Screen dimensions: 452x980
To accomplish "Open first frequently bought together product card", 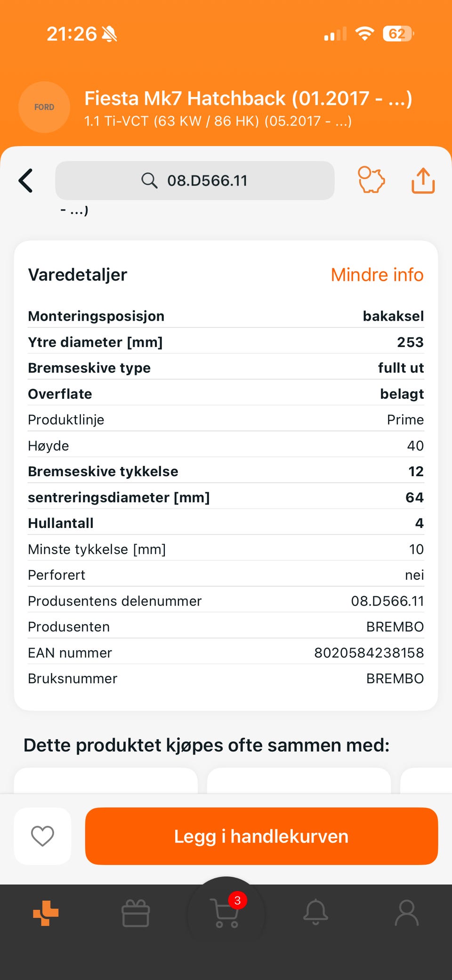I will 106,780.
